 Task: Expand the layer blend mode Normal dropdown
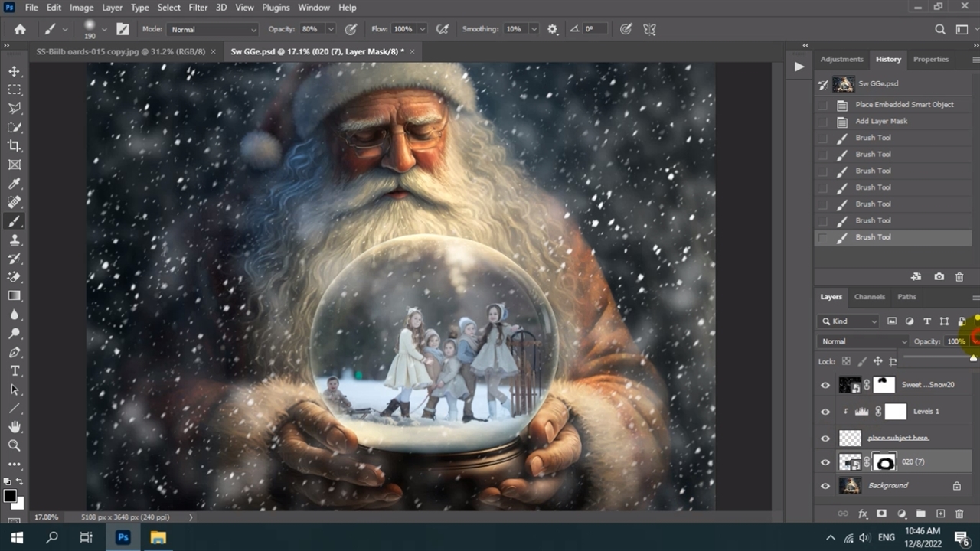tap(863, 341)
